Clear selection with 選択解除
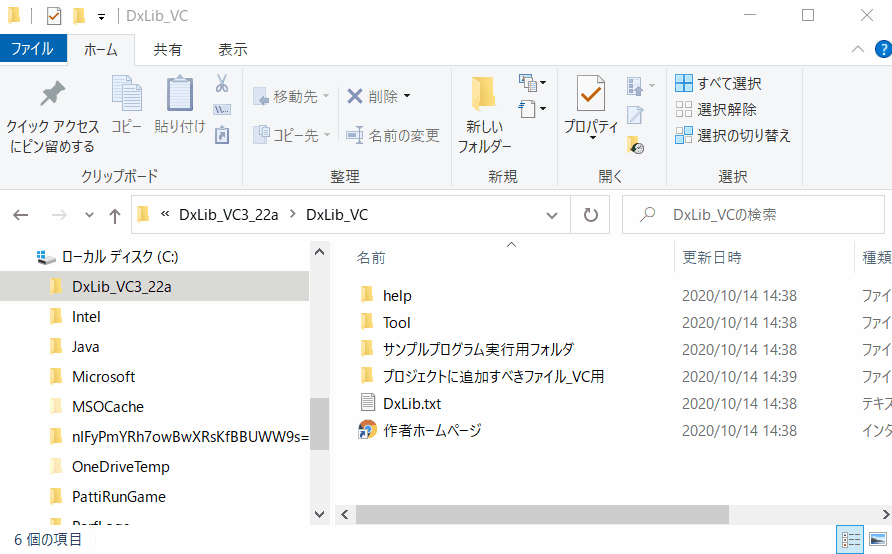Screen dimensions: 892x554 pos(716,109)
